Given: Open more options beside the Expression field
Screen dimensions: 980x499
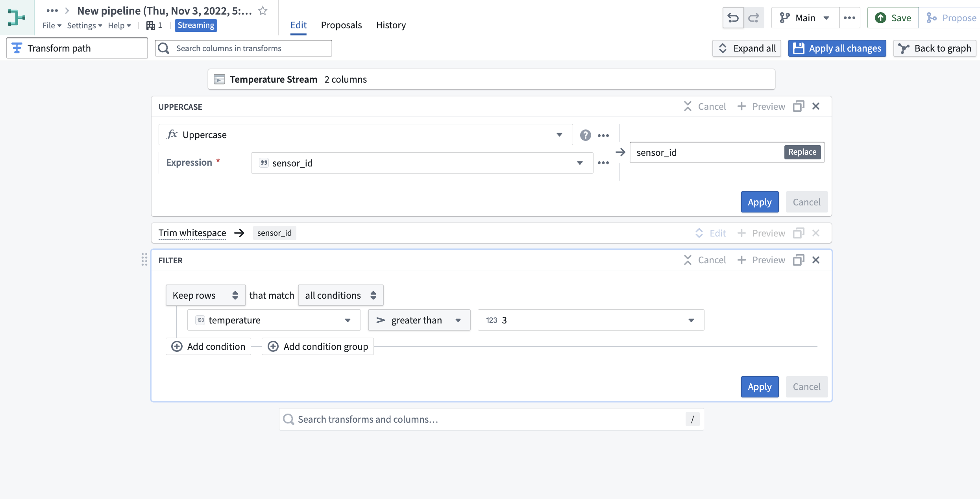Looking at the screenshot, I should (603, 163).
